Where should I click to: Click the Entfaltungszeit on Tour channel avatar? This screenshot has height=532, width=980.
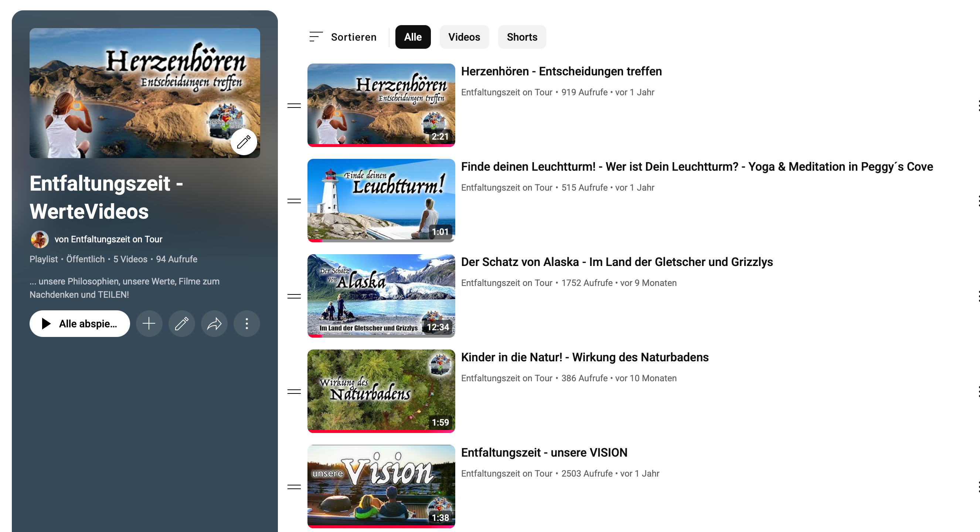[40, 239]
